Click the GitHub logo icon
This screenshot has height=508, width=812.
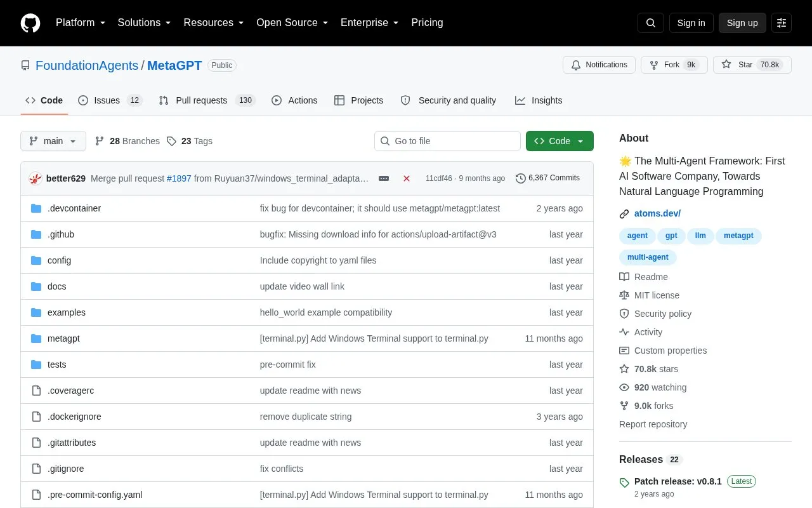click(x=30, y=23)
